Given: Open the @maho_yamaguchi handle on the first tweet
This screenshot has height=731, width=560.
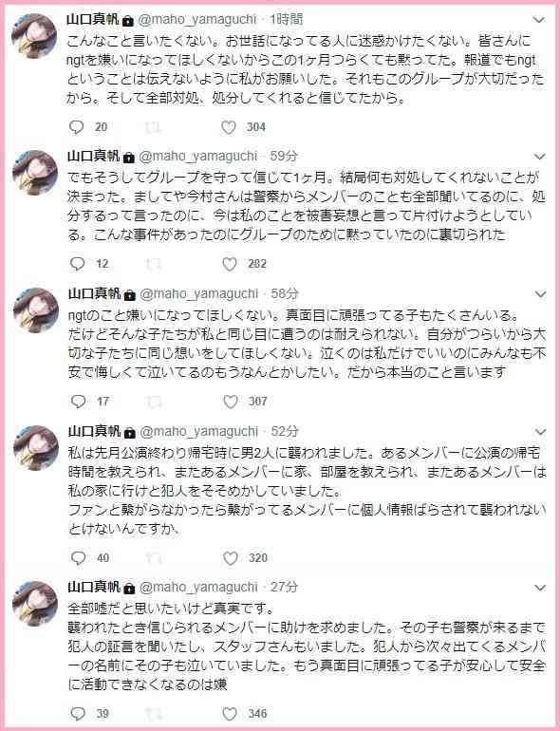Looking at the screenshot, I should tap(197, 20).
